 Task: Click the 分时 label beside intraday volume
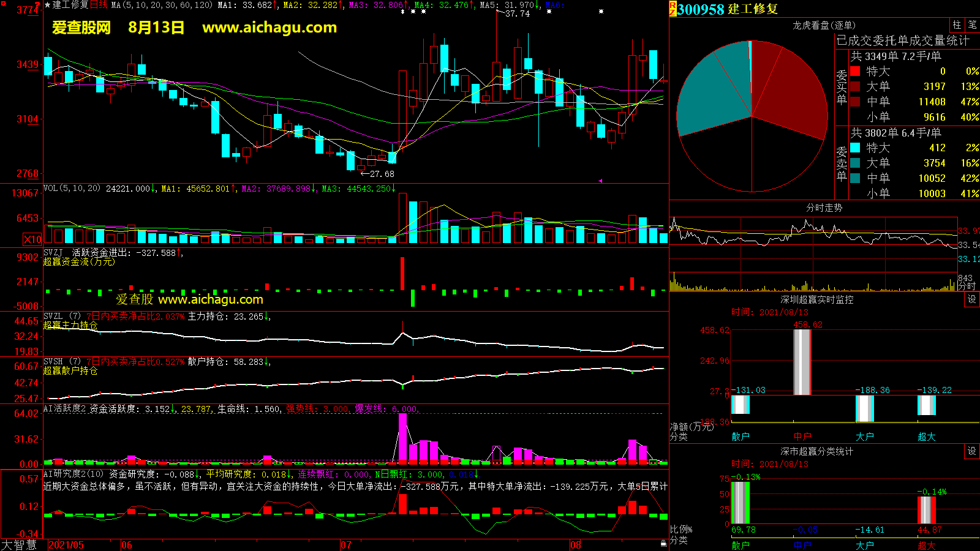click(967, 286)
